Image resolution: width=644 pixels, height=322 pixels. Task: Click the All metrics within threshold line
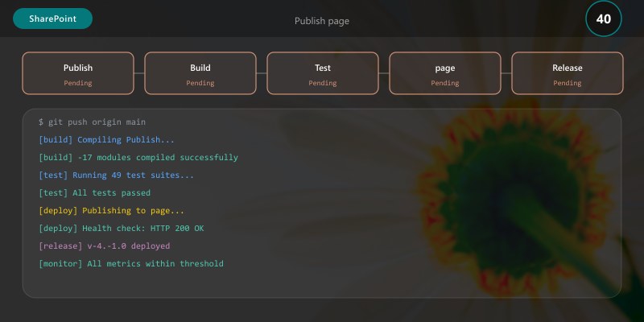[131, 263]
